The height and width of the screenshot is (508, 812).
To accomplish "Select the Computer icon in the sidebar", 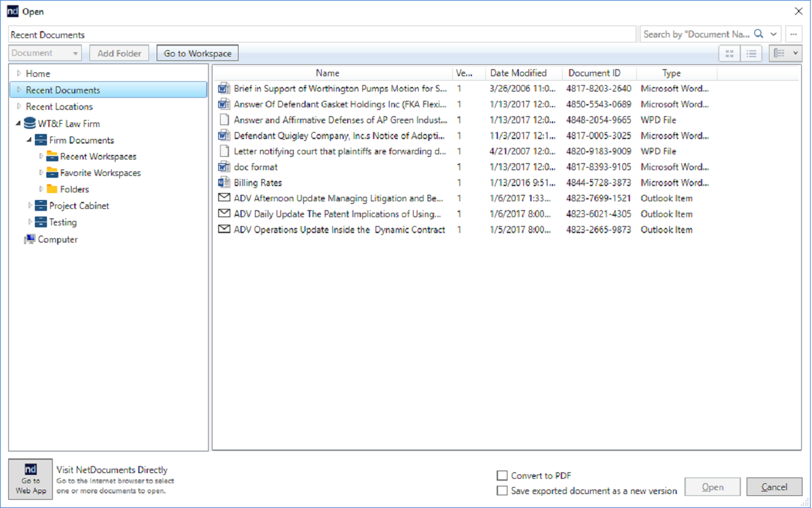I will [x=32, y=239].
